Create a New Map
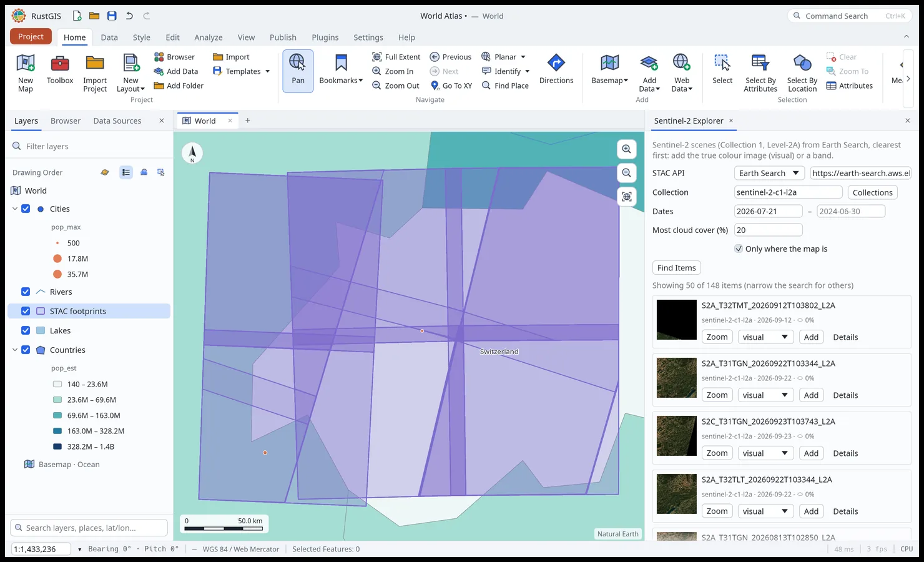Viewport: 924px width, 562px height. pos(26,73)
